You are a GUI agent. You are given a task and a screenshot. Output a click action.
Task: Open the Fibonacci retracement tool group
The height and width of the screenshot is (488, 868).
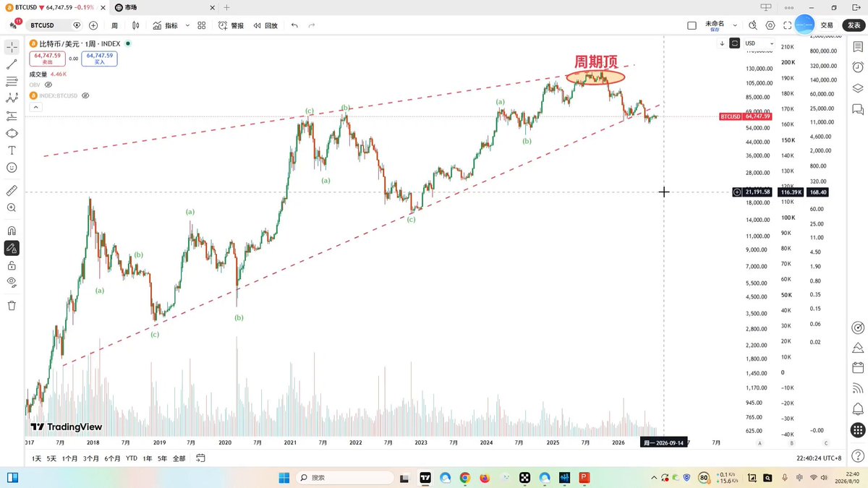coord(12,81)
